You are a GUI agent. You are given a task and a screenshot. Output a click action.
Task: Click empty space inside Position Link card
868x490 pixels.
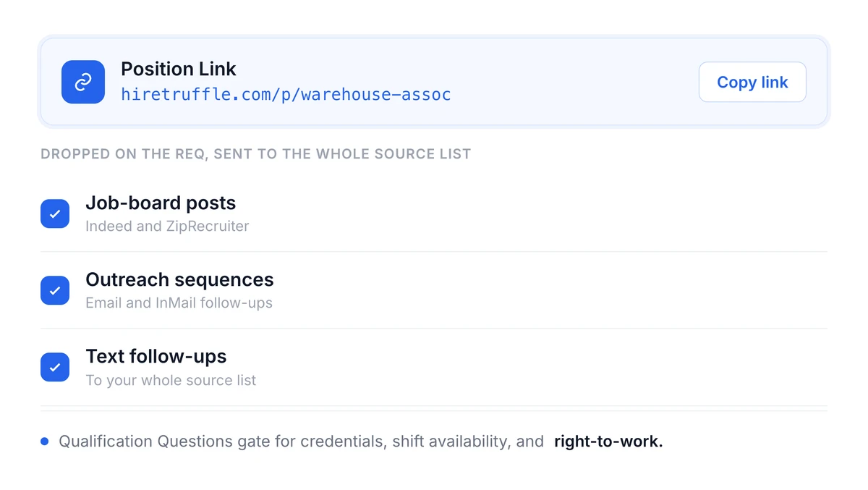[x=571, y=82]
